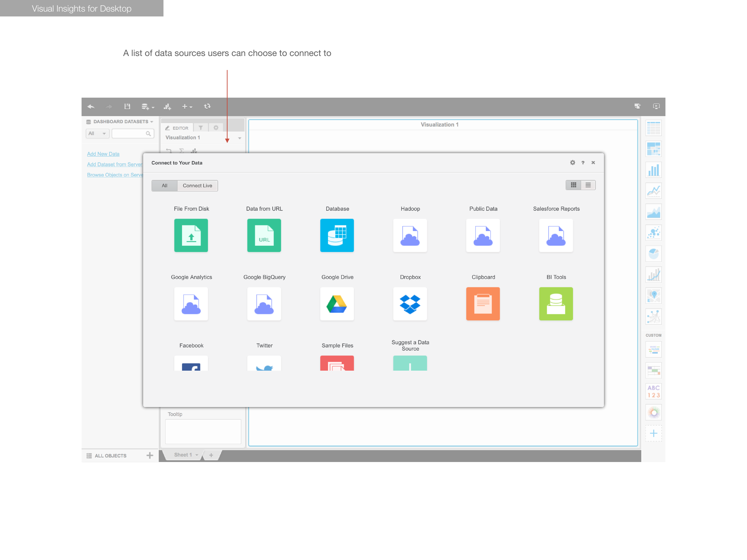Add a custom visualization with plus
Image resolution: width=747 pixels, height=560 pixels.
(x=654, y=433)
